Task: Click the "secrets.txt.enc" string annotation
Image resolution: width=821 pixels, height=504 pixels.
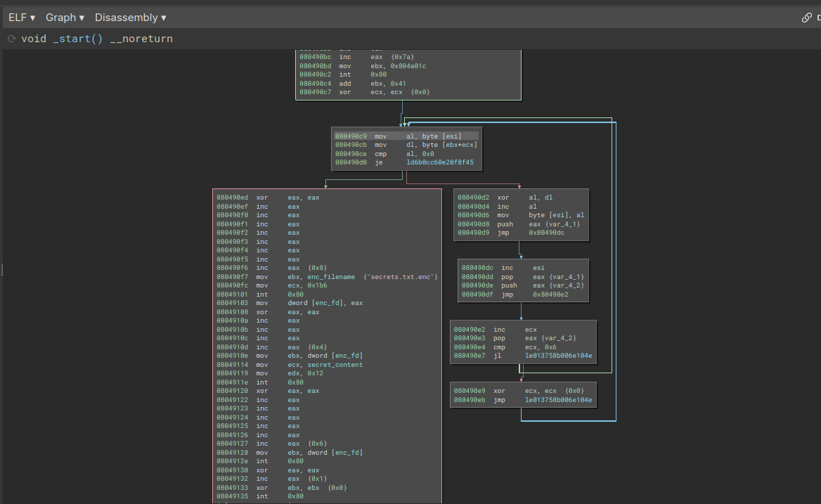Action: click(x=401, y=277)
